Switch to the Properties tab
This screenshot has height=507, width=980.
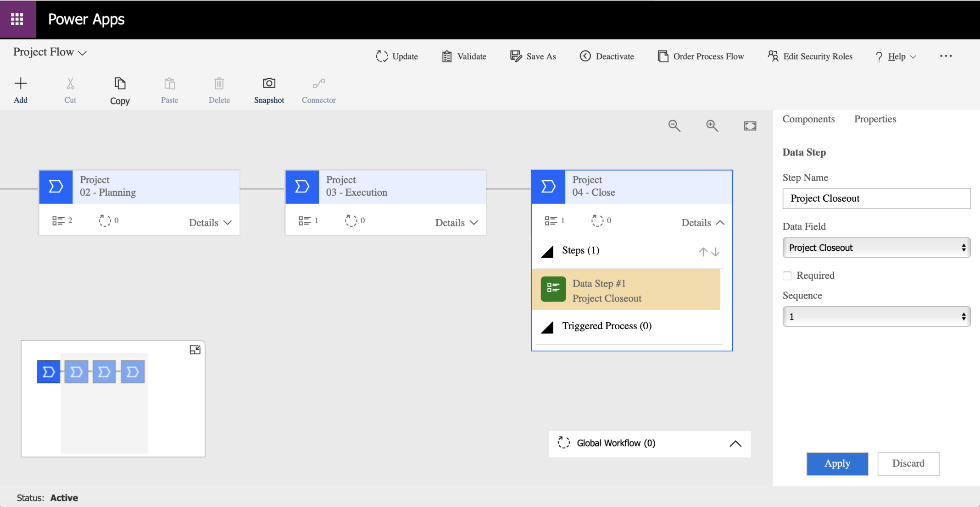click(x=875, y=119)
